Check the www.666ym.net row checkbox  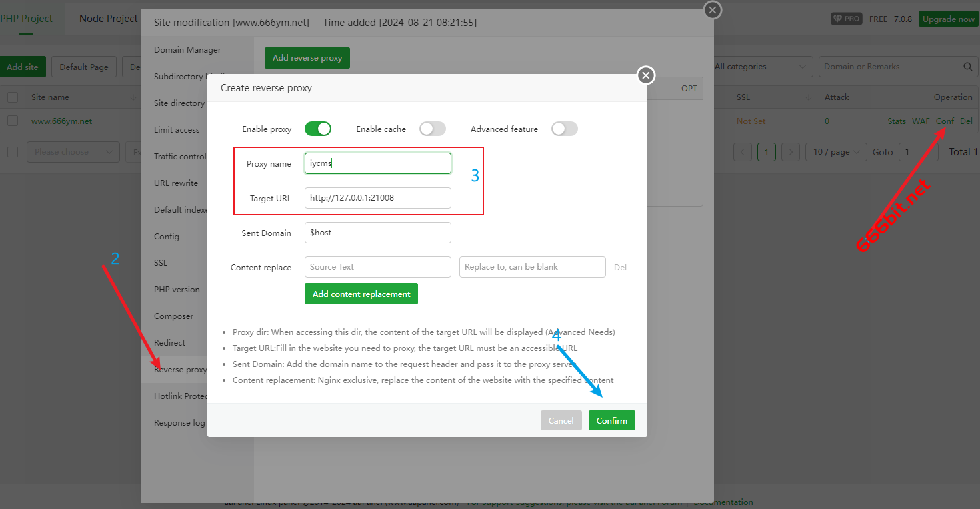point(13,121)
